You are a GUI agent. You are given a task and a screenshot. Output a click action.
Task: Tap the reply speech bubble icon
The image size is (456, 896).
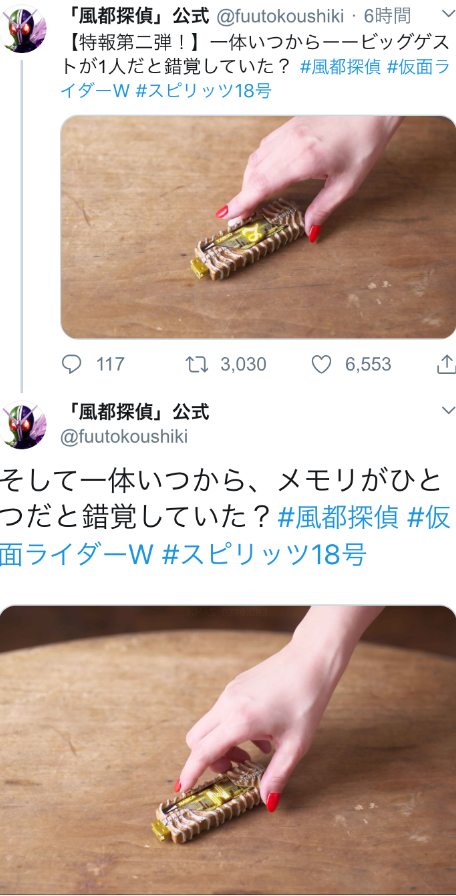[71, 364]
